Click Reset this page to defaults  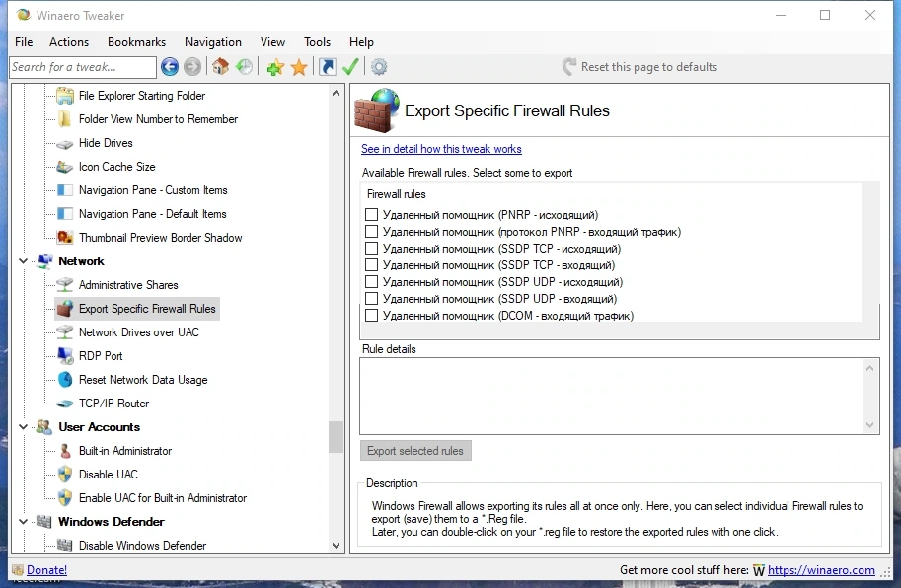639,67
